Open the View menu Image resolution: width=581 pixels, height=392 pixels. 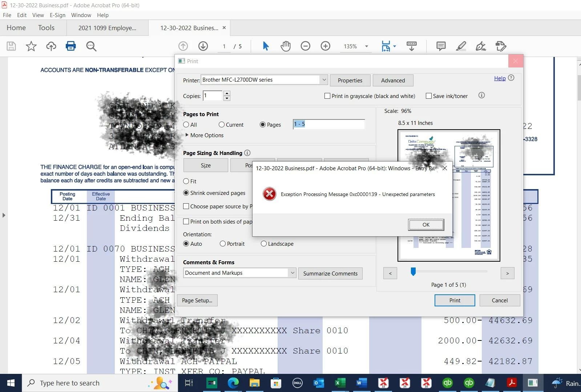coord(38,15)
